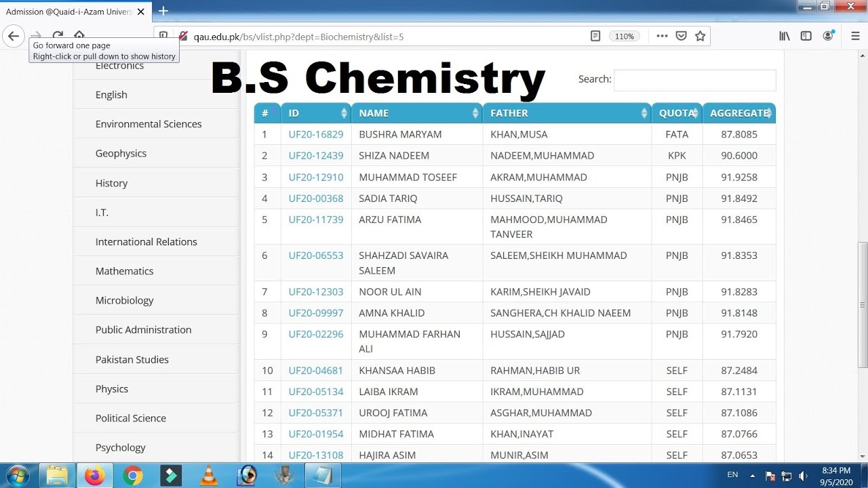The width and height of the screenshot is (868, 488).
Task: Switch to Firefox in the taskbar
Action: click(x=95, y=476)
